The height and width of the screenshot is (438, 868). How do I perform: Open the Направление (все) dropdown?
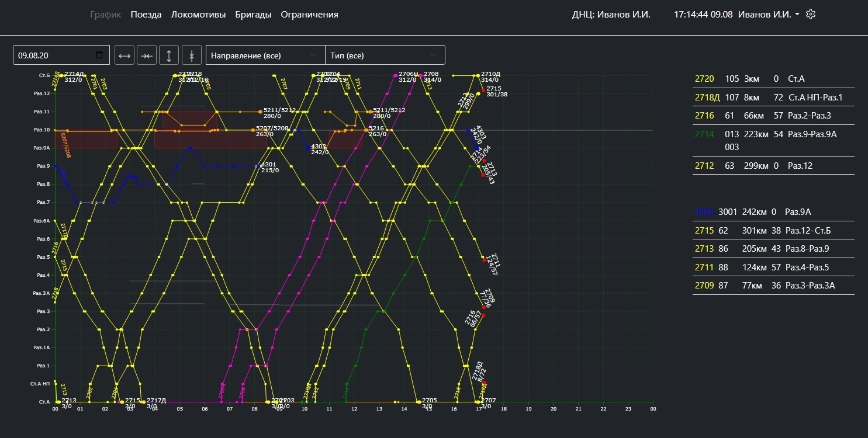pyautogui.click(x=265, y=55)
